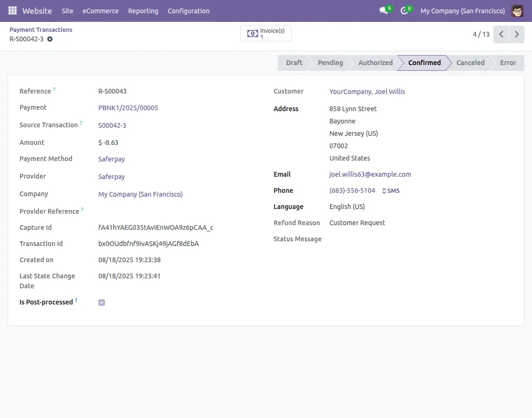Click the Payment Transactions breadcrumb
This screenshot has height=418, width=532.
tap(41, 29)
